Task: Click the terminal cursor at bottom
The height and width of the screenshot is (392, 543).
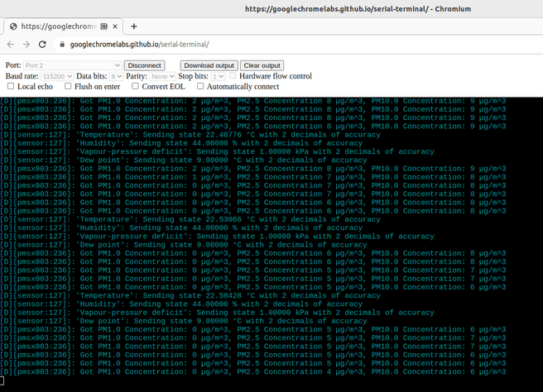Action: point(2,381)
